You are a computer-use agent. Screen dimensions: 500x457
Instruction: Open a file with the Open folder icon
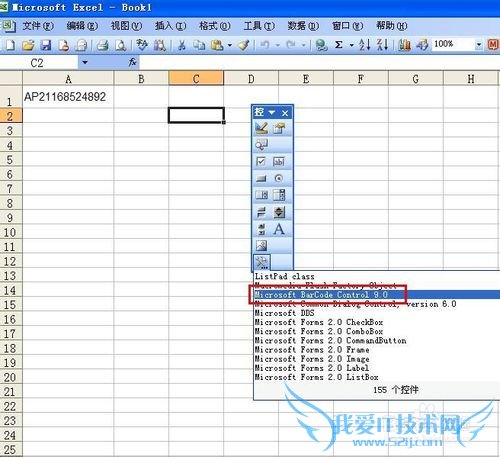[28, 45]
